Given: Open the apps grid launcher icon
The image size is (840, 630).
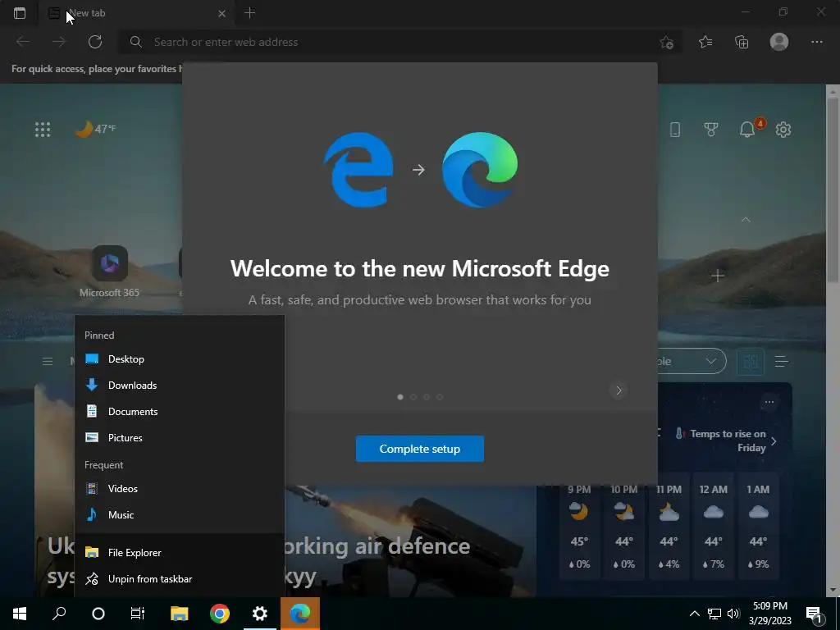Looking at the screenshot, I should [43, 129].
